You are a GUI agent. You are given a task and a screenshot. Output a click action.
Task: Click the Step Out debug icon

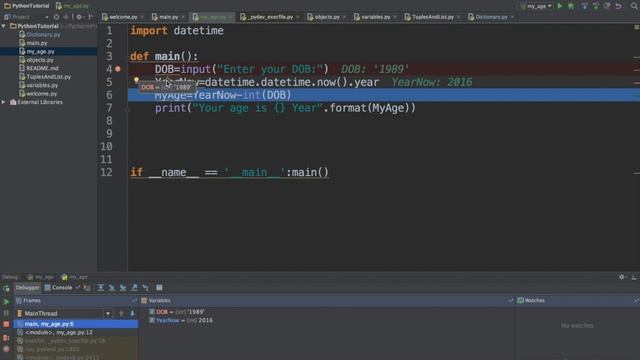tap(134, 288)
